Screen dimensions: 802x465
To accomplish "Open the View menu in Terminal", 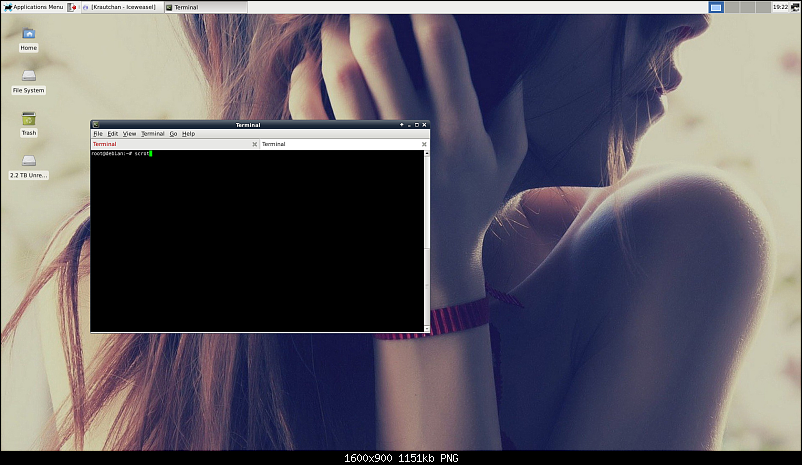I will click(x=130, y=133).
